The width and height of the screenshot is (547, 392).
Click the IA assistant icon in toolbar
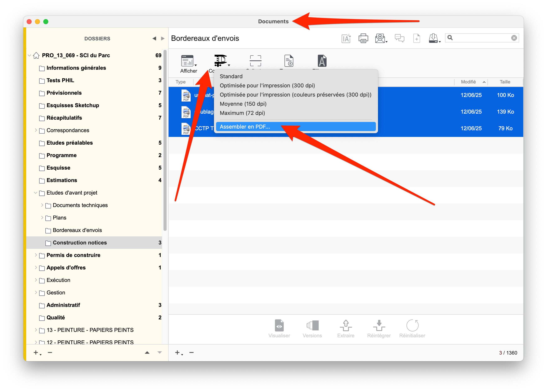346,38
